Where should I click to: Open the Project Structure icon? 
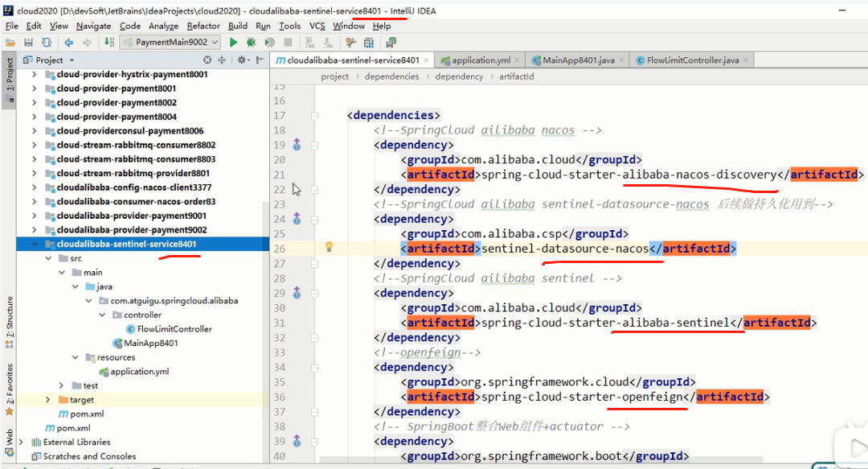coord(369,42)
